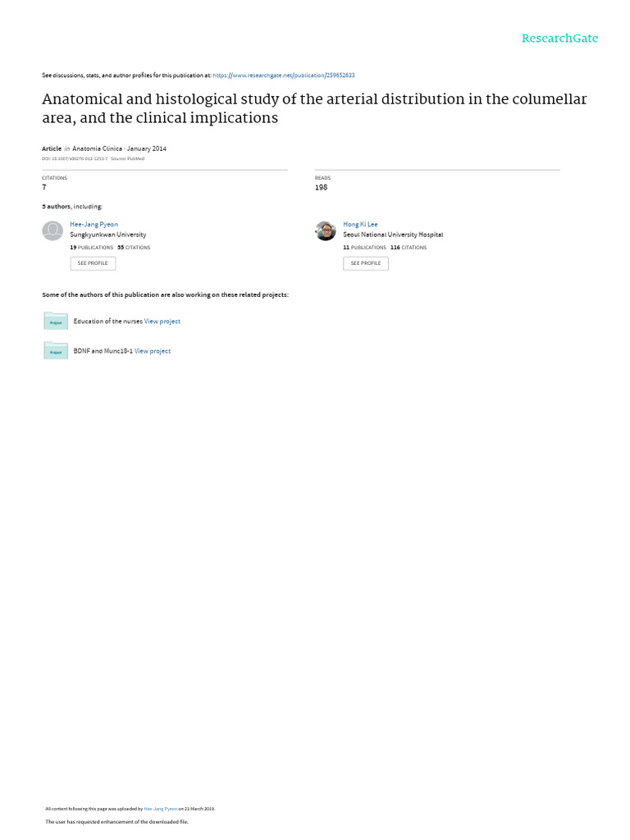Open View project for BDNF and Munc18-1
Viewport: 630px width, 840px height.
(153, 351)
